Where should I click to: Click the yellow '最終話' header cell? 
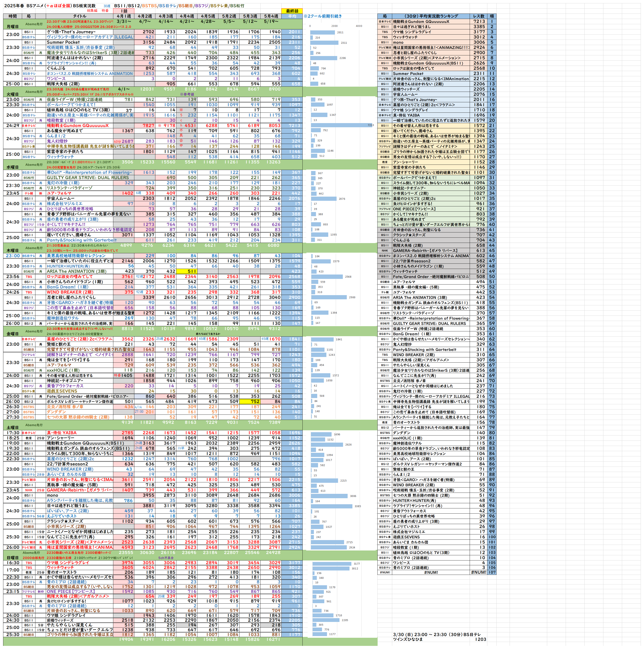292,11
